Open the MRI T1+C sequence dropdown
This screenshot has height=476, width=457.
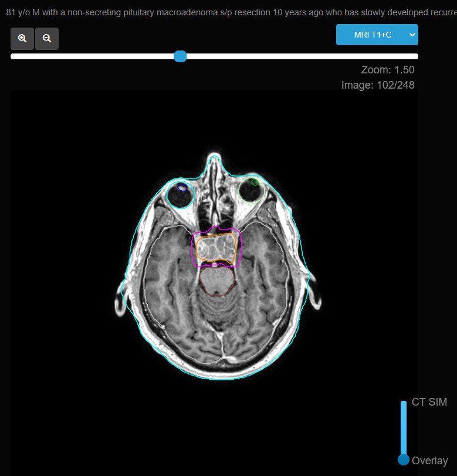click(x=377, y=35)
